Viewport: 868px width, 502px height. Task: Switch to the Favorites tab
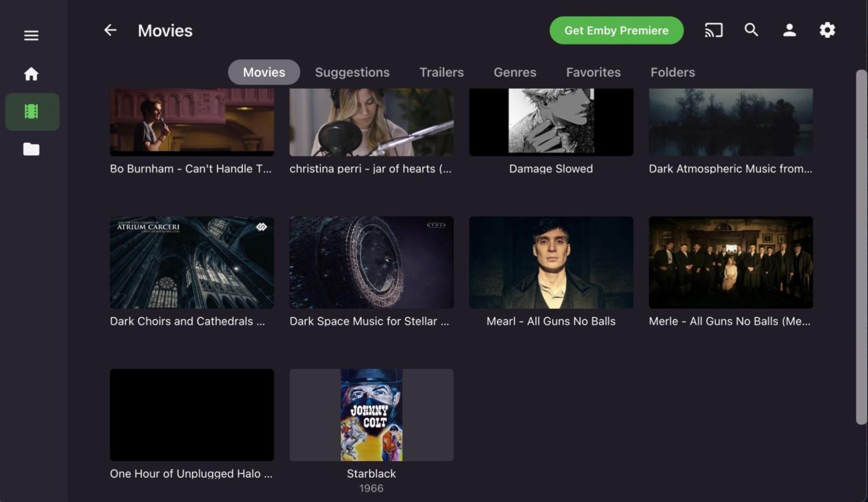coord(593,72)
